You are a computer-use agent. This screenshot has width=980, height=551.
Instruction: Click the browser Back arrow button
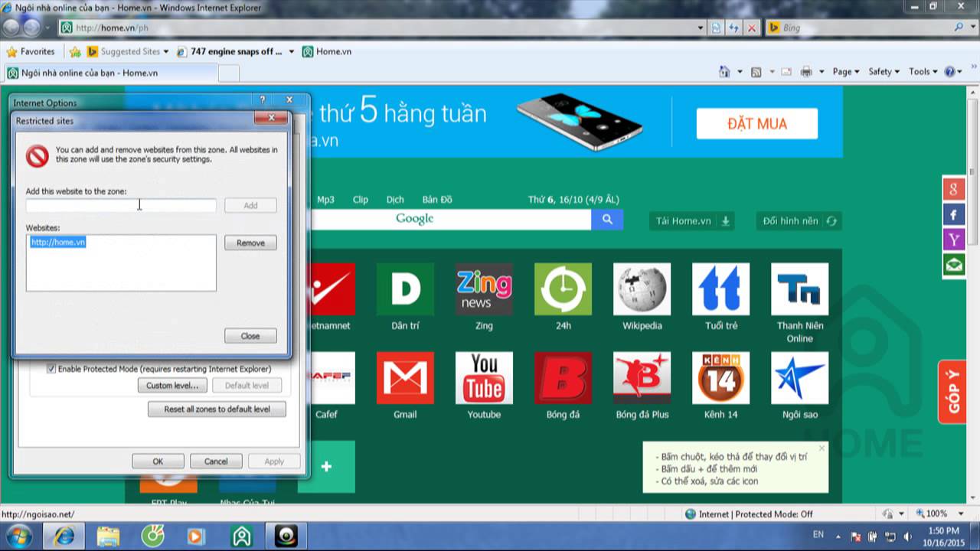11,28
